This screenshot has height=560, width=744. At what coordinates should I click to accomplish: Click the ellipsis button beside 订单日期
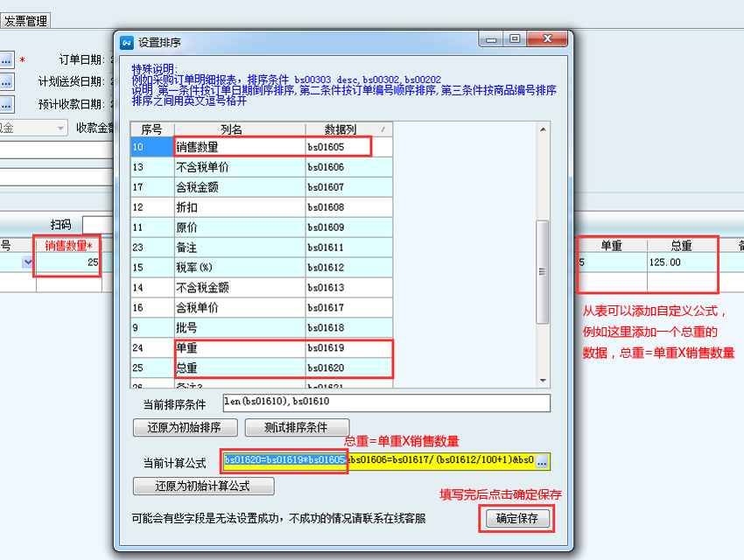pos(5,59)
